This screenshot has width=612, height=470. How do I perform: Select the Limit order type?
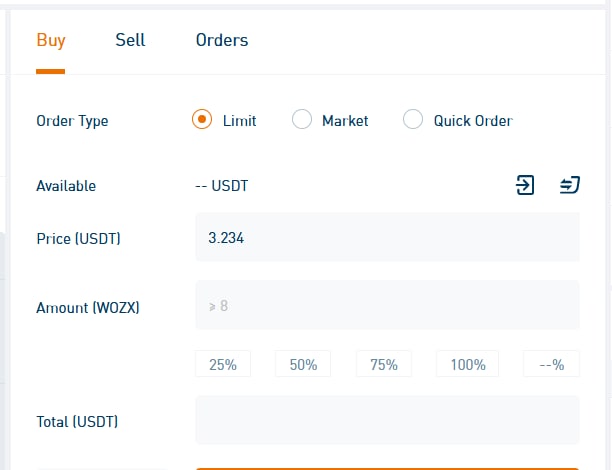click(x=202, y=119)
